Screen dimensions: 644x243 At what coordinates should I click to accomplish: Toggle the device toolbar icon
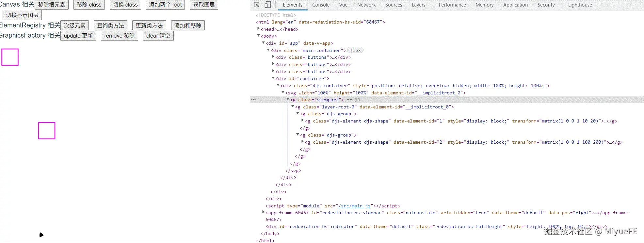coord(267,5)
